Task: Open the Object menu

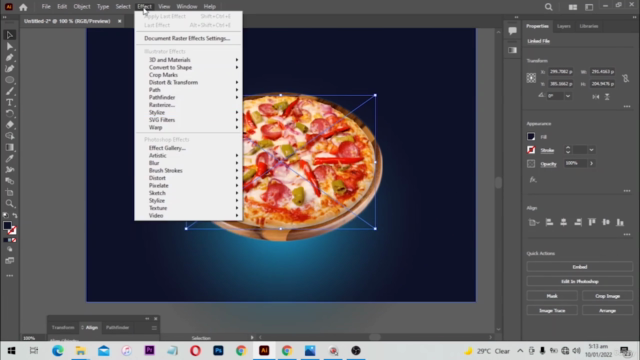Action: click(x=82, y=7)
